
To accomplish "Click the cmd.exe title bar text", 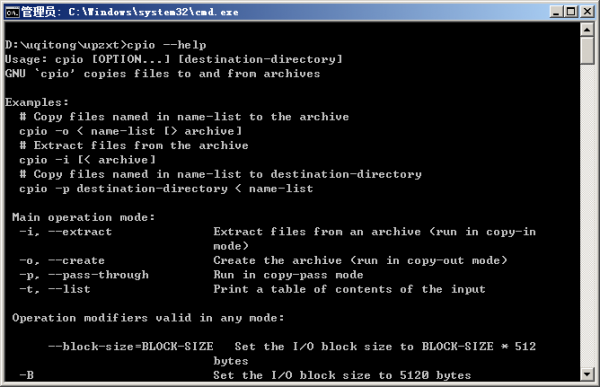I will pyautogui.click(x=130, y=12).
